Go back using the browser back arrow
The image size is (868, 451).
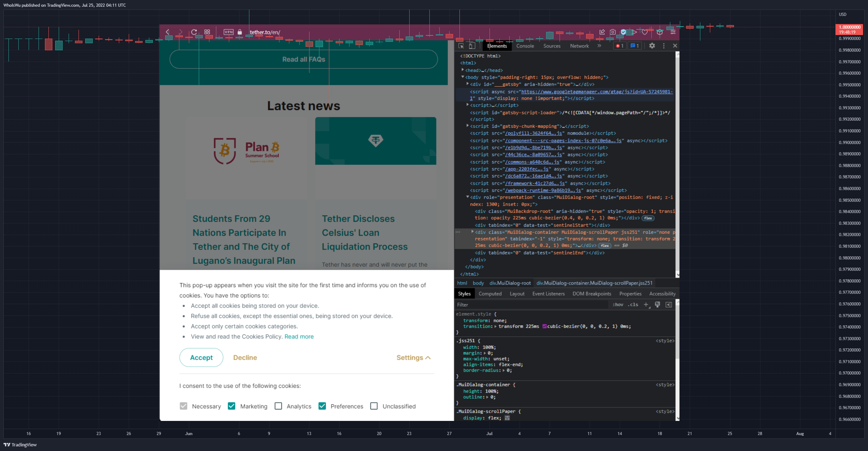point(168,32)
